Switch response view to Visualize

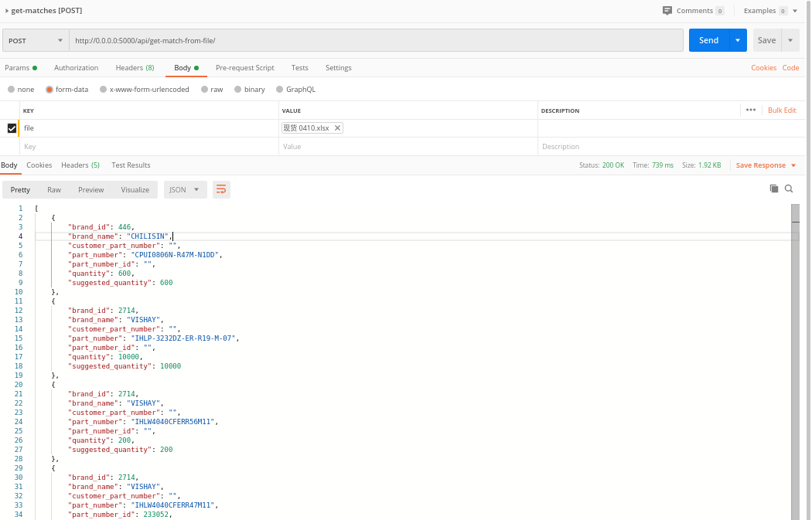(135, 190)
